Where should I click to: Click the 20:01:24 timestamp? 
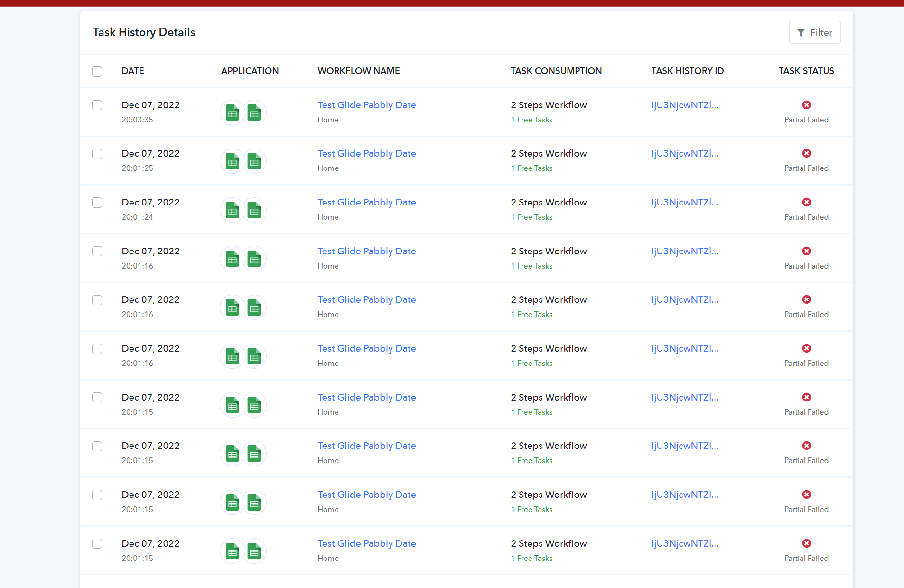click(x=137, y=217)
